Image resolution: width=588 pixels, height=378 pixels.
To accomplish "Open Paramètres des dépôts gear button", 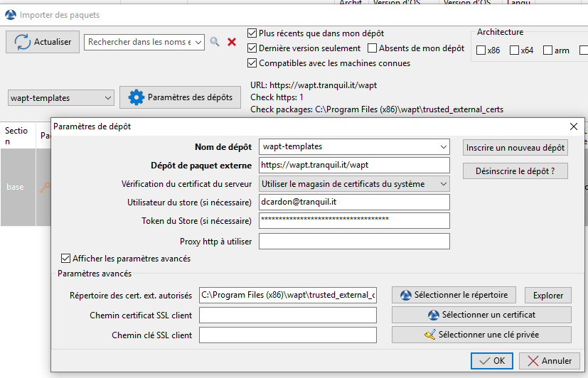I will coord(179,97).
